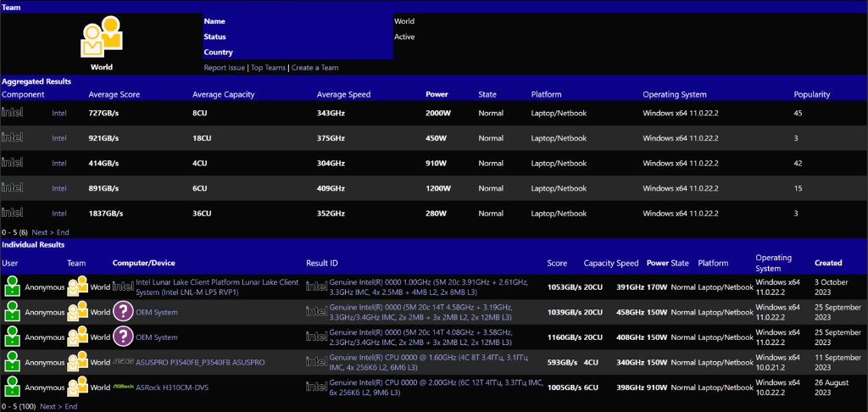Click the question mark icon on the 1039GB/s row
Screen dimensions: 868x412
123,312
